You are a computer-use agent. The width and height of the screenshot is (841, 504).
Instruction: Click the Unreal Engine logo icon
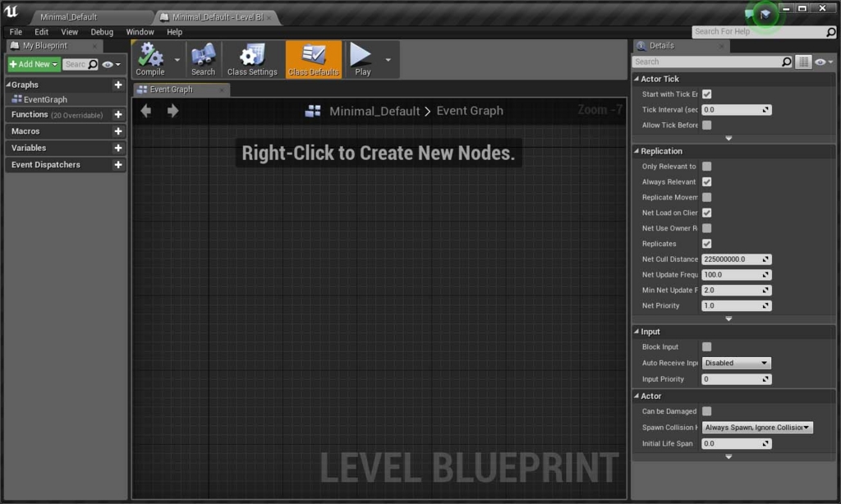[x=11, y=11]
